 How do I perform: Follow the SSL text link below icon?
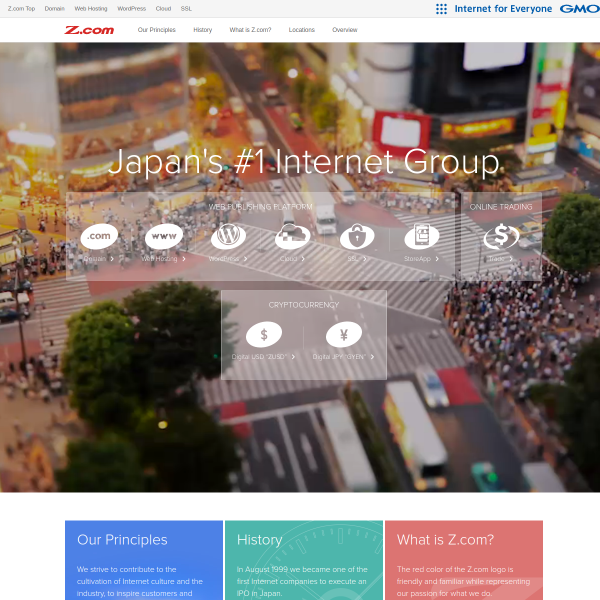(x=357, y=259)
